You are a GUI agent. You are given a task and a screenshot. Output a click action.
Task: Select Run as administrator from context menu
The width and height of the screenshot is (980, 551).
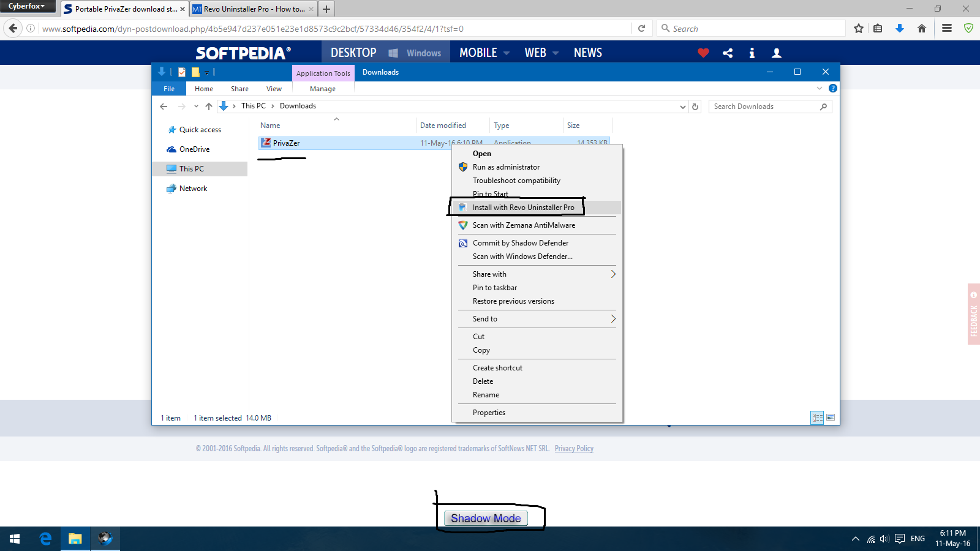(x=537, y=167)
